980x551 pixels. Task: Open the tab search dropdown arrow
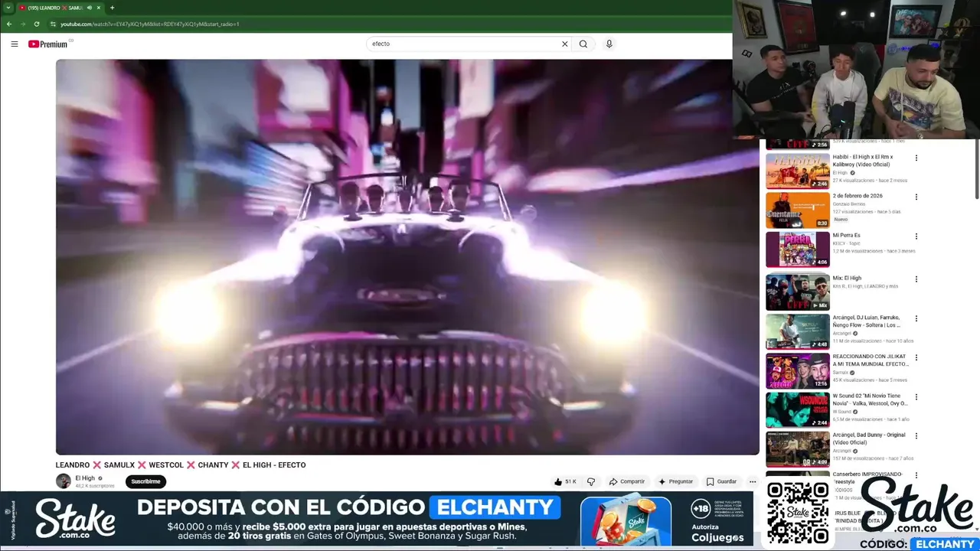coord(8,8)
